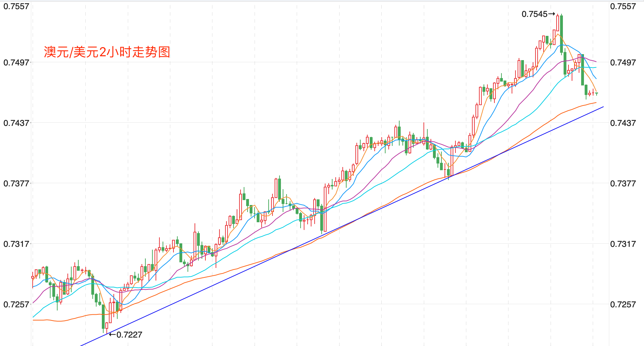Click the right axis 0.7317 price label
Viewport: 644px width, 346px height.
(x=623, y=244)
